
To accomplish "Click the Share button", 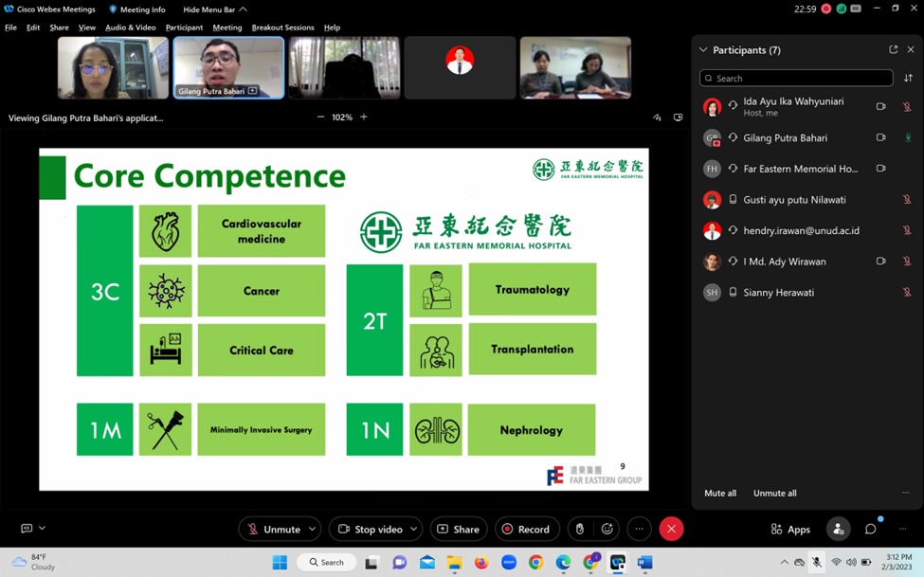I will pyautogui.click(x=459, y=529).
